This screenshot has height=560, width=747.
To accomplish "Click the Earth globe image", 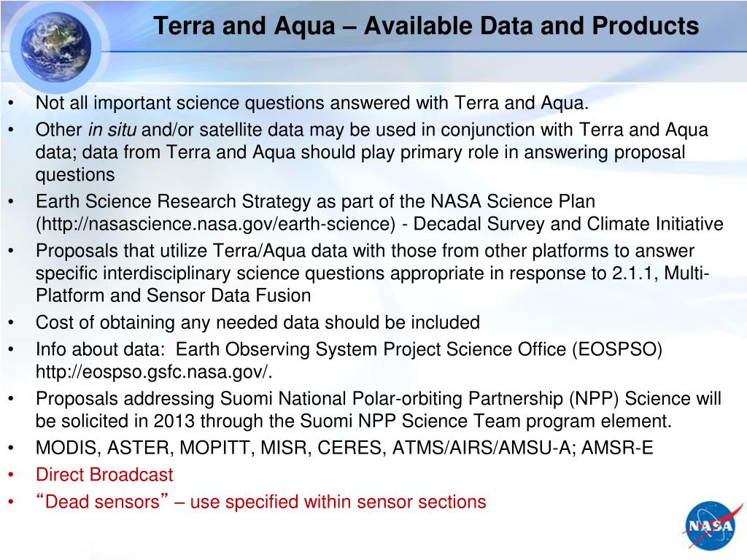I will (56, 47).
